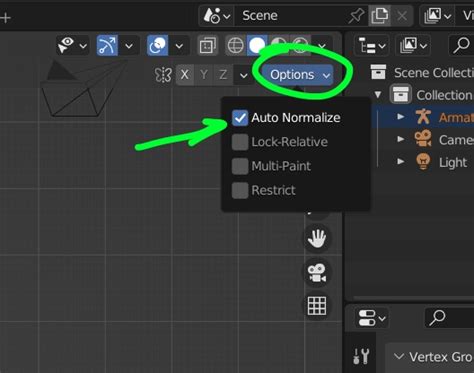Toggle Y axis symmetry

204,75
